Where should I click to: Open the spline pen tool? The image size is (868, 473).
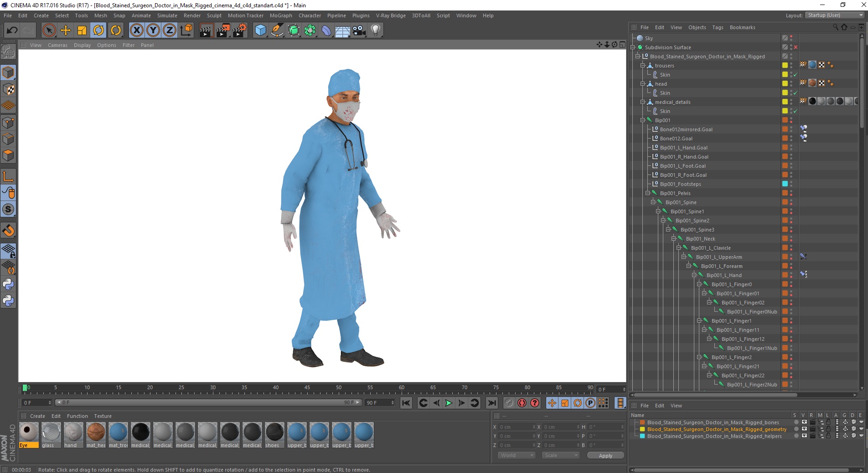tap(277, 31)
